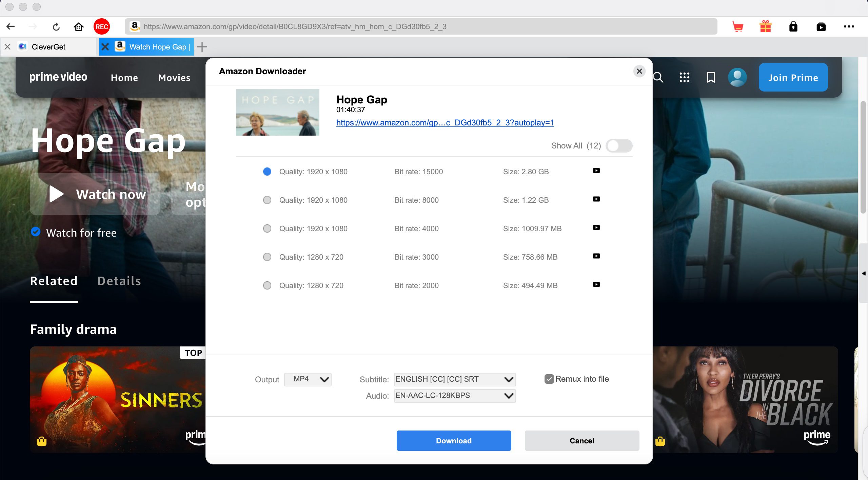This screenshot has height=480, width=868.
Task: Open the Details tab on Prime Video
Action: point(119,281)
